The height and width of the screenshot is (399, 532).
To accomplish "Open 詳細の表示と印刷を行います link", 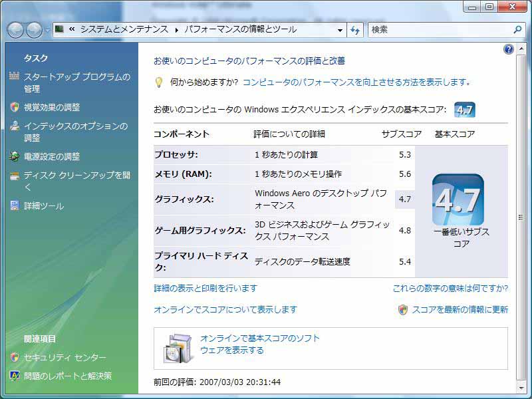I will (x=205, y=288).
